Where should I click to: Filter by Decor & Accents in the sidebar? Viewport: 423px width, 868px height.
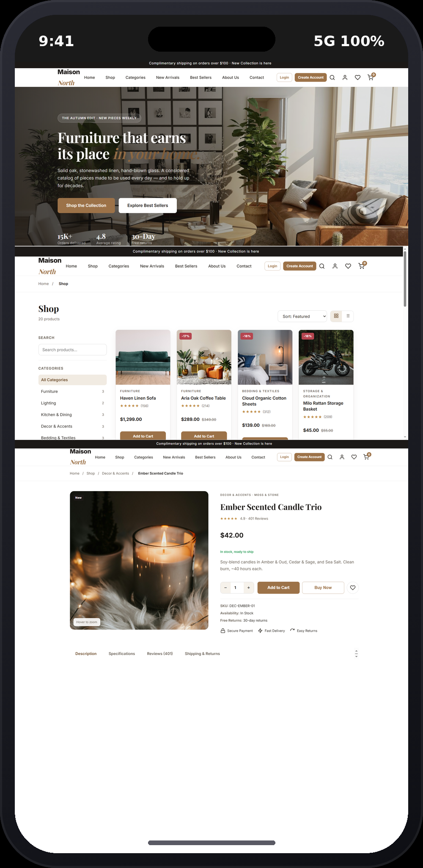coord(72,426)
